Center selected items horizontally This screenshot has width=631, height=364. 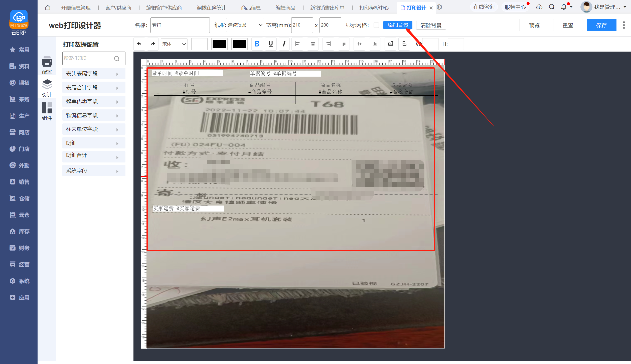313,44
